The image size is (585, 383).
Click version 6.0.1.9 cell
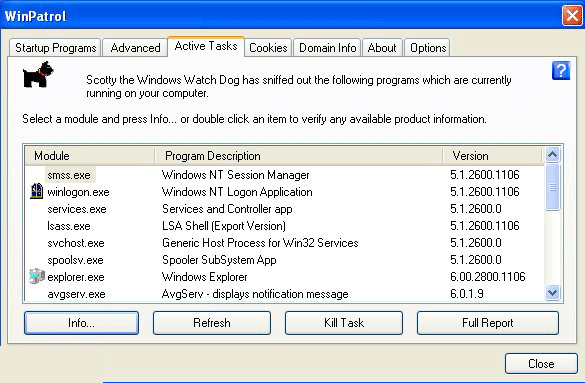coord(467,294)
